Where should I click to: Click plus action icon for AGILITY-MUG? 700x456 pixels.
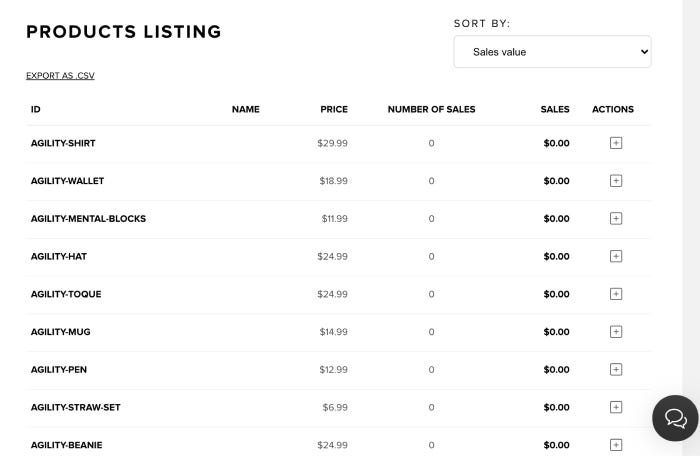tap(616, 331)
